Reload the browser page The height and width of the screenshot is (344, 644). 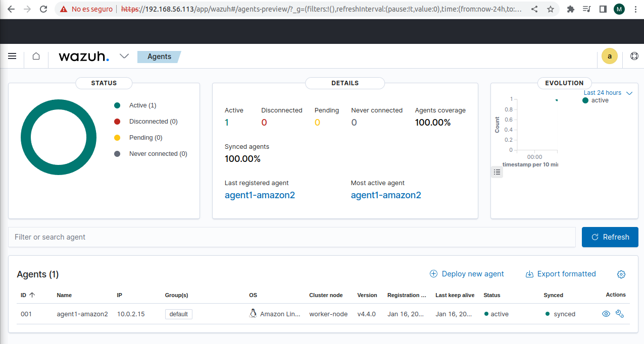pos(43,9)
